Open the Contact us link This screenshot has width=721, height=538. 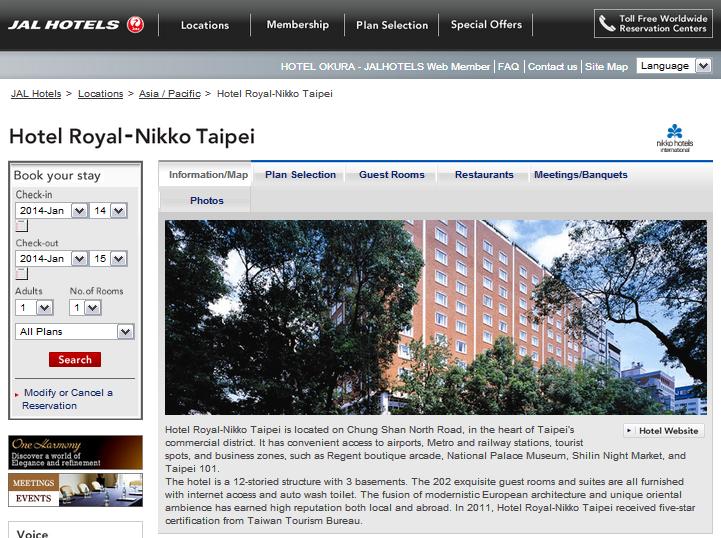click(x=552, y=67)
